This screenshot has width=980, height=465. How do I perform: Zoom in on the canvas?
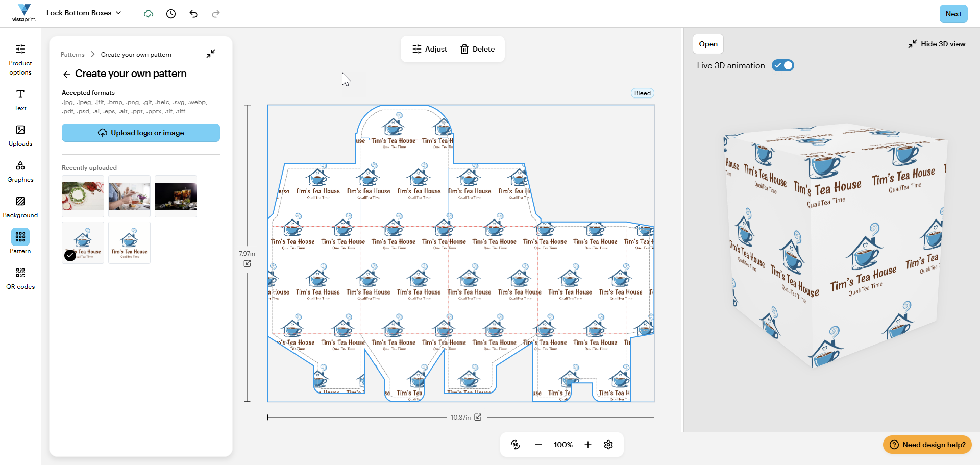point(588,445)
